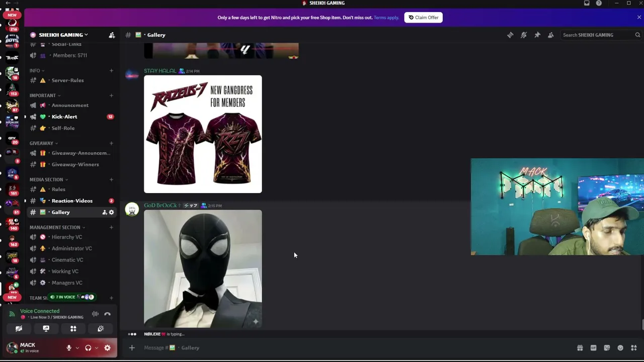Open headphone output options arrow

click(x=96, y=348)
